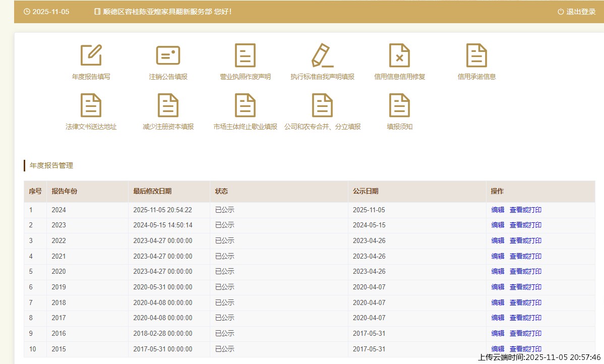604x364 pixels.
Task: Click the 报告年份 column header
Action: click(65, 192)
